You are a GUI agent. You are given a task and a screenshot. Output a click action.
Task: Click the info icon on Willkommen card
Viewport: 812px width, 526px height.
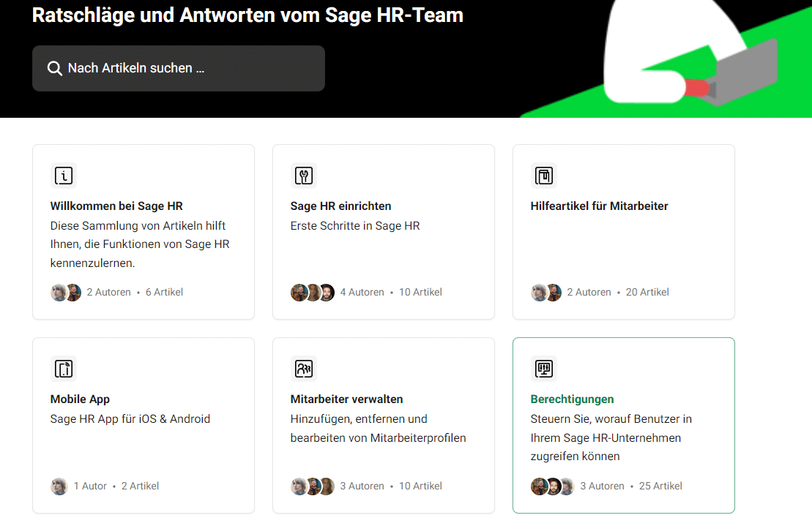click(64, 176)
